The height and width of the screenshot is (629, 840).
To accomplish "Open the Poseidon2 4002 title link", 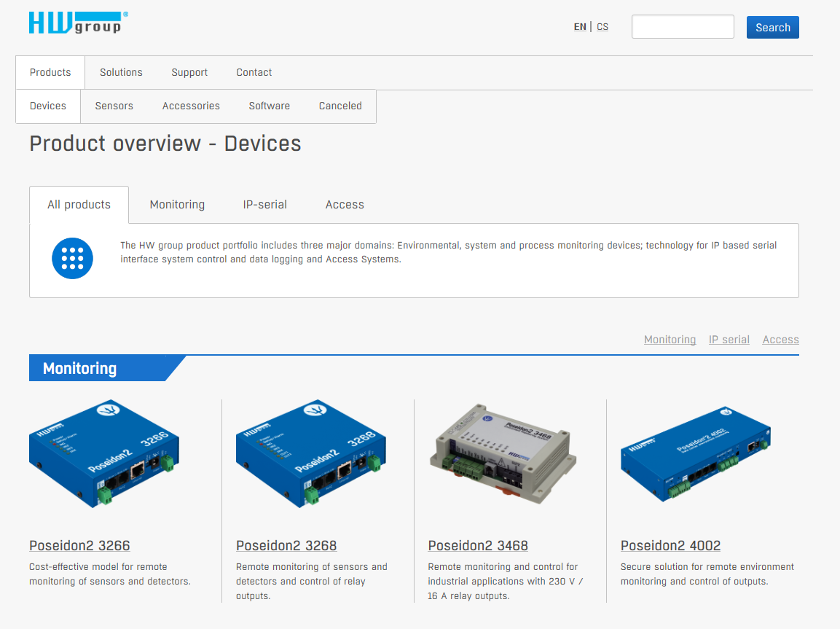I will click(670, 545).
